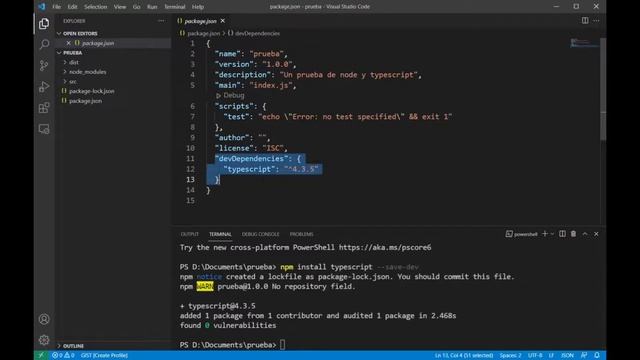Open the Remote Explorer icon
This screenshot has height=360, width=640.
pos(44,129)
